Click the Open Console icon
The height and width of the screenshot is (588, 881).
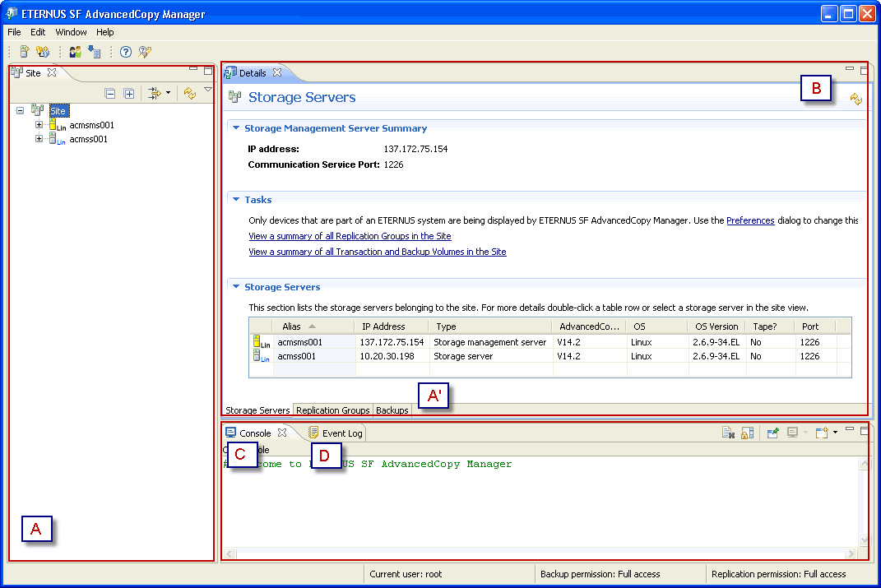coord(822,433)
